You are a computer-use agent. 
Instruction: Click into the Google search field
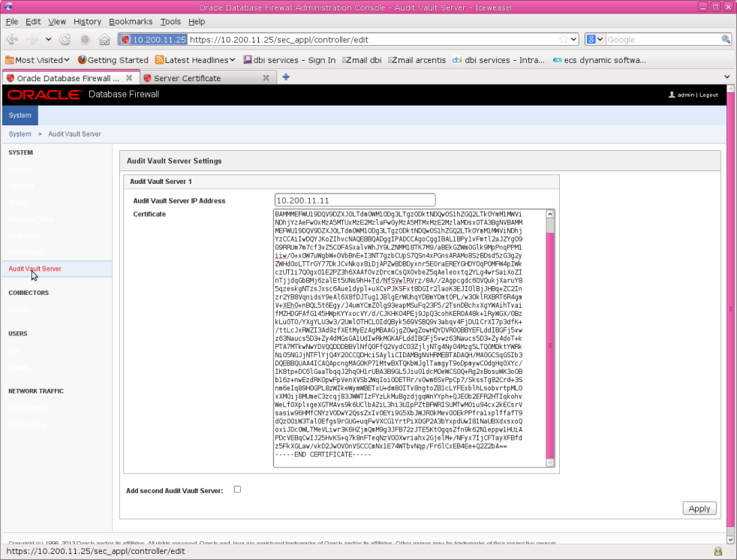pos(663,40)
